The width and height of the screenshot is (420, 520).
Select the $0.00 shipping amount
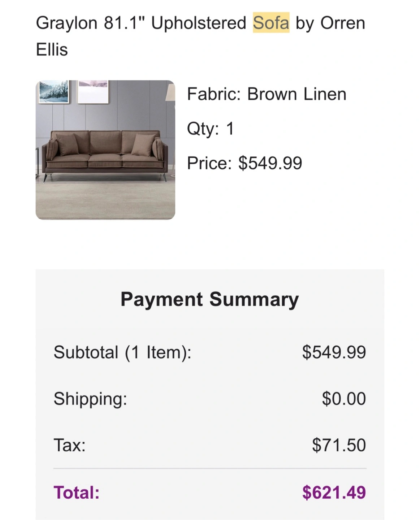pos(344,399)
